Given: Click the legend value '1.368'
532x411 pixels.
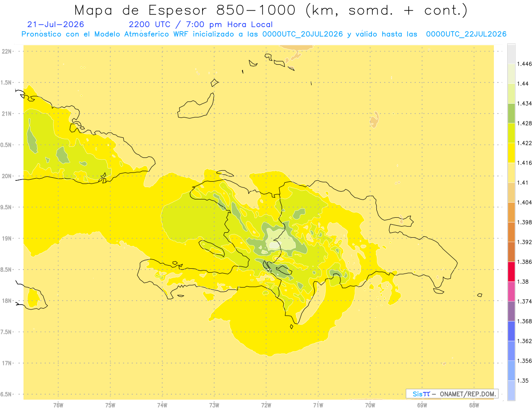Looking at the screenshot, I should pos(524,321).
